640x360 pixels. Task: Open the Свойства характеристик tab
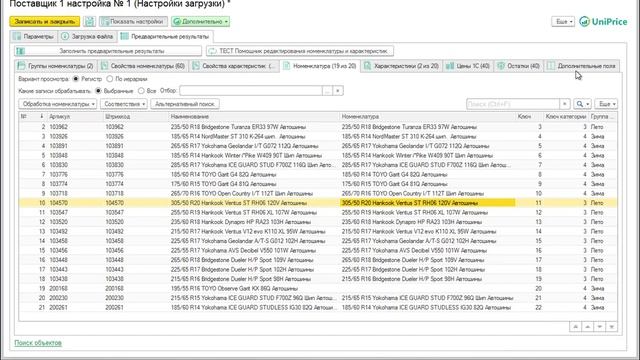(234, 66)
